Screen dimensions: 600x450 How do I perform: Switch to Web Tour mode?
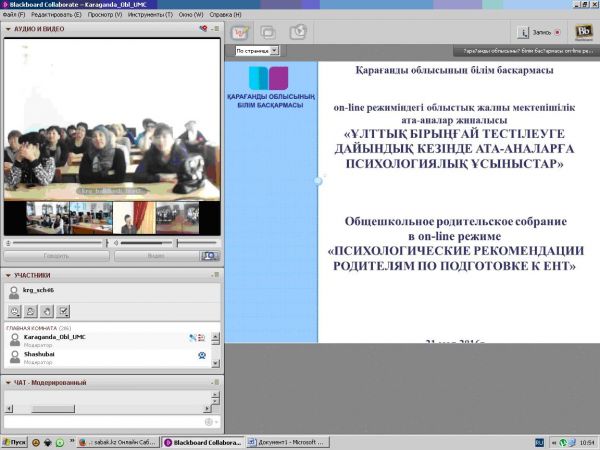point(297,31)
